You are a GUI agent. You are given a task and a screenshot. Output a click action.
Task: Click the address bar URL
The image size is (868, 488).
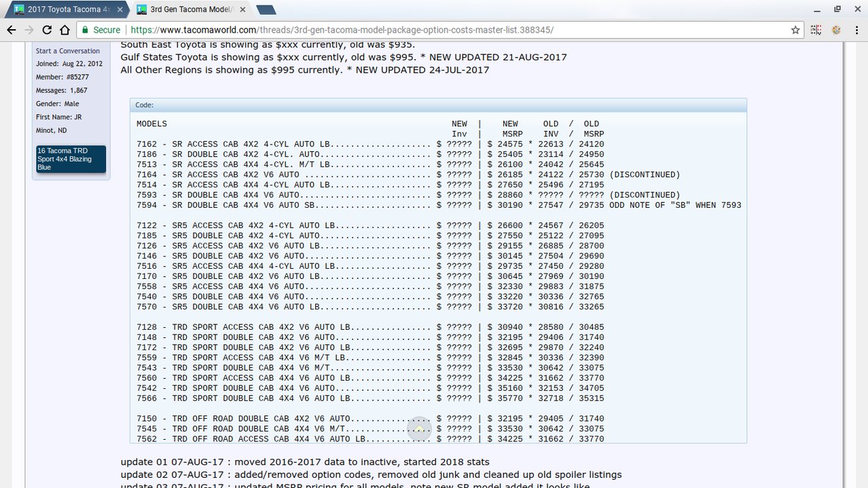point(342,30)
